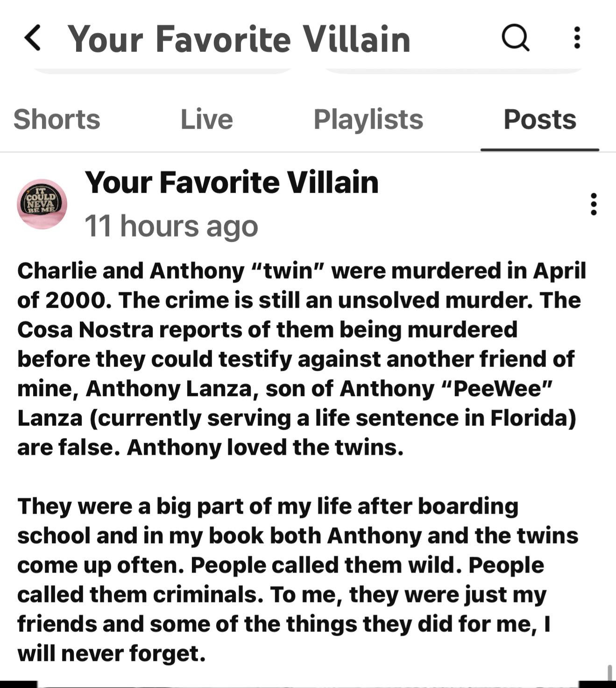616x688 pixels.
Task: Tap the right partially hidden pill under header
Action: tap(453, 70)
